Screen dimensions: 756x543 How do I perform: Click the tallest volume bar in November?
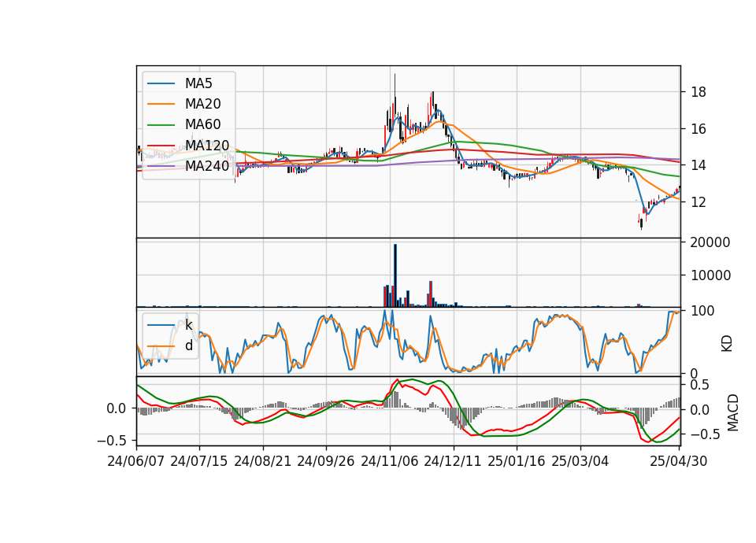click(x=395, y=275)
